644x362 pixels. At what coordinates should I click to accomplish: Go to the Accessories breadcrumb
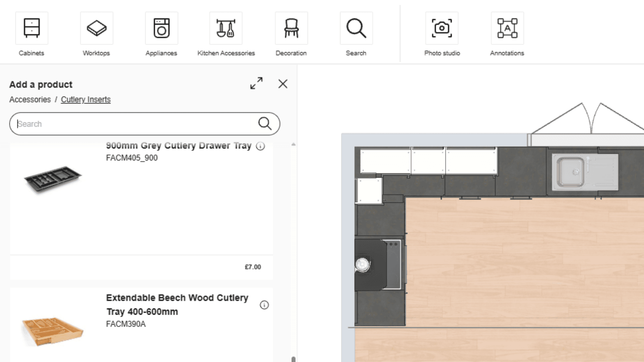(x=30, y=100)
